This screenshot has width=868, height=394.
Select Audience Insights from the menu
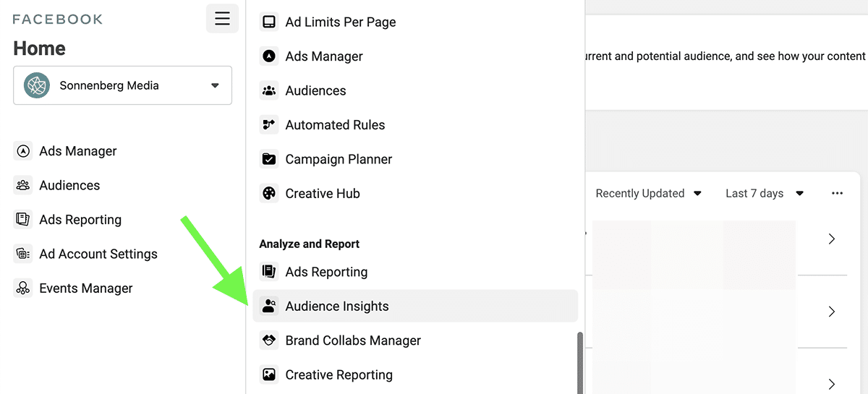[x=337, y=307]
